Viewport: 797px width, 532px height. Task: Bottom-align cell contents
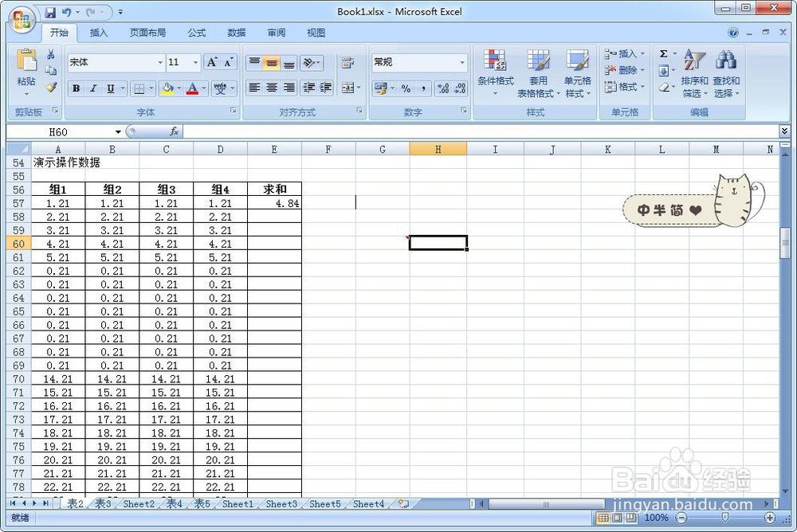tap(289, 62)
